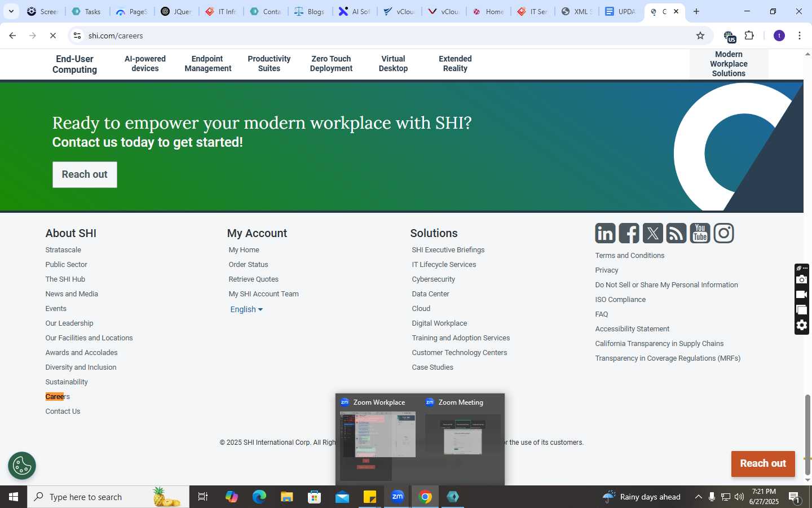Click orange floating Reach out button
The height and width of the screenshot is (508, 812).
point(763,463)
